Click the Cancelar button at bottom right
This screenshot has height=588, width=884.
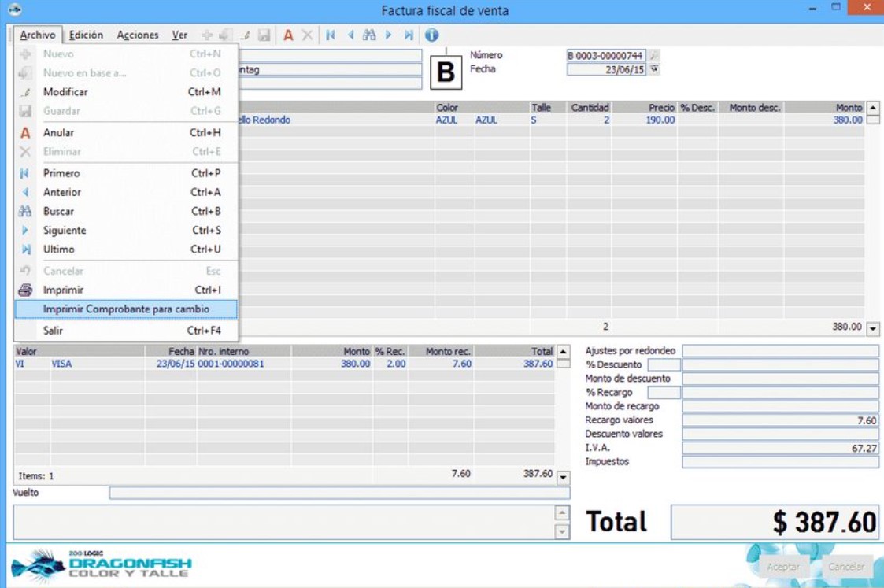[846, 567]
